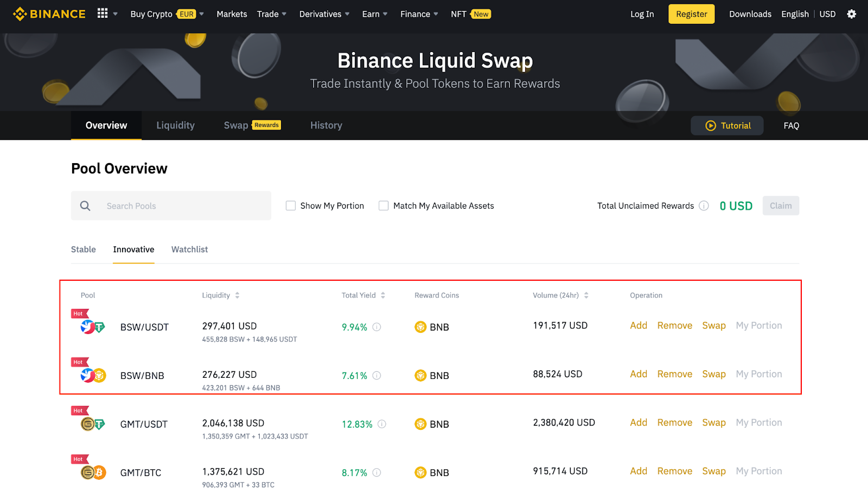Open the Swap tab
The height and width of the screenshot is (490, 868).
pyautogui.click(x=252, y=125)
